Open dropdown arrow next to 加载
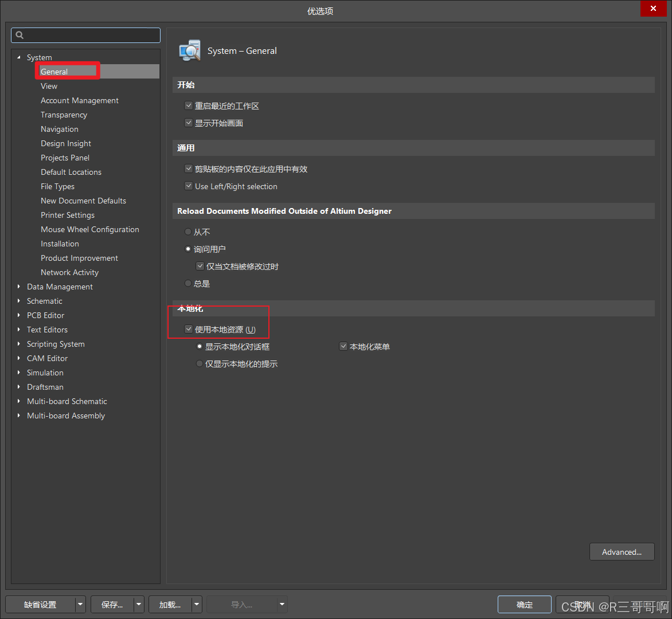The image size is (672, 619). (x=196, y=605)
